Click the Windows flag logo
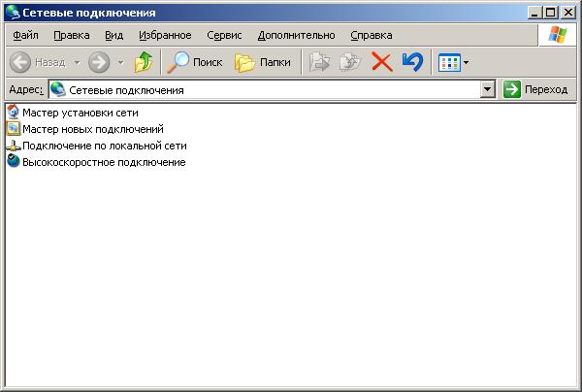Viewport: 582px width, 392px height. [558, 35]
